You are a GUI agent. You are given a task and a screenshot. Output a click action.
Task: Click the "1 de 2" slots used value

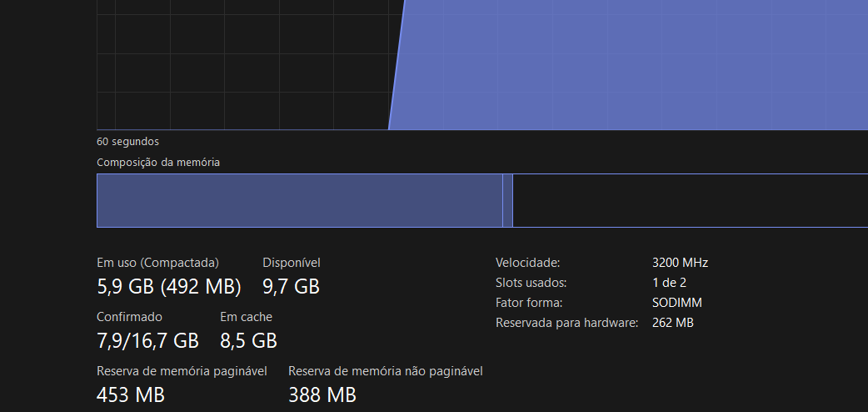click(x=669, y=283)
